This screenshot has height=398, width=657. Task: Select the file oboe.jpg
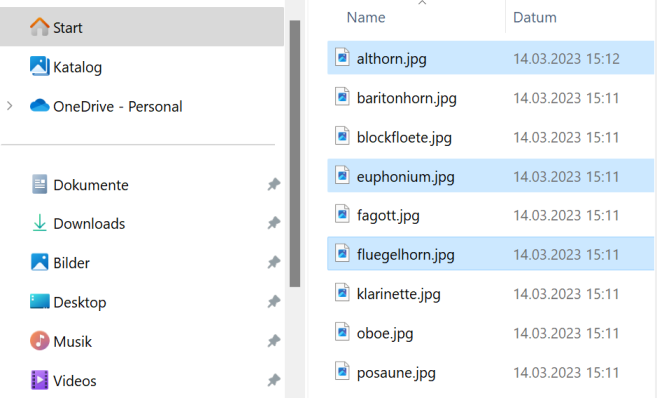coord(490,333)
